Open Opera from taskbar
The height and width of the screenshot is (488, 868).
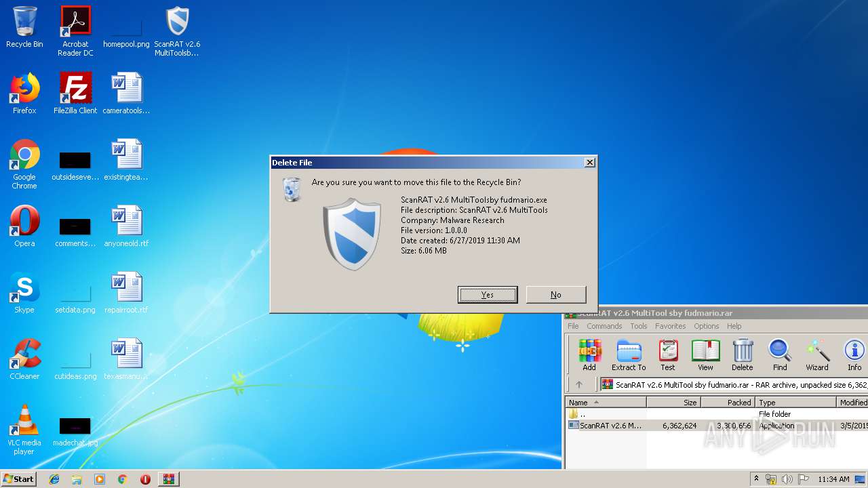[x=145, y=479]
